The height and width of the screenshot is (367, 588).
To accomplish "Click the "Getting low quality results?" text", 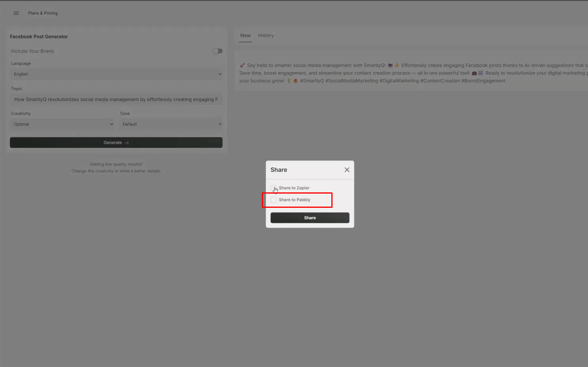I will [116, 164].
